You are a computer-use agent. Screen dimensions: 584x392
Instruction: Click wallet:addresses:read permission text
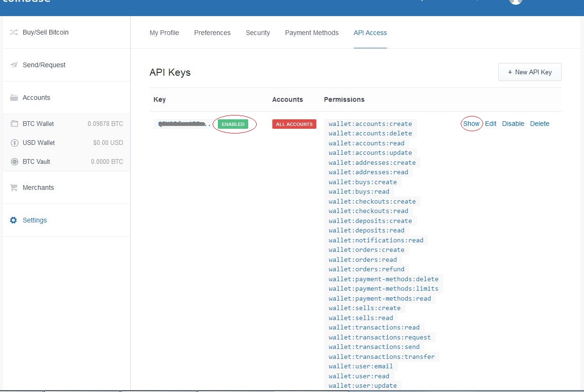368,172
